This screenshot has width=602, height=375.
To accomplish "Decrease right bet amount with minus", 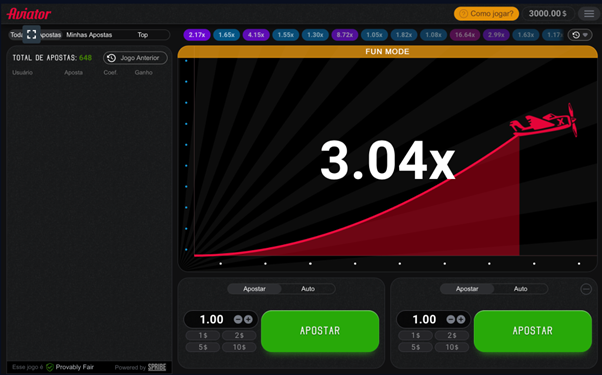I will point(451,319).
